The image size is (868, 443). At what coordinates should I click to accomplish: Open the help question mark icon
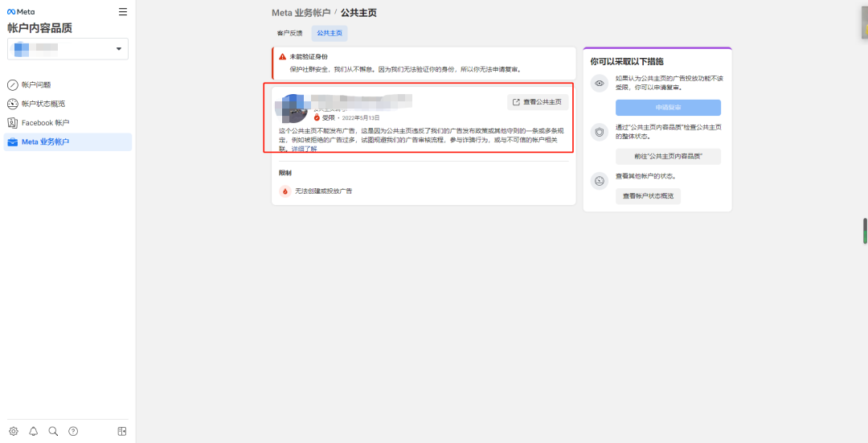point(73,432)
